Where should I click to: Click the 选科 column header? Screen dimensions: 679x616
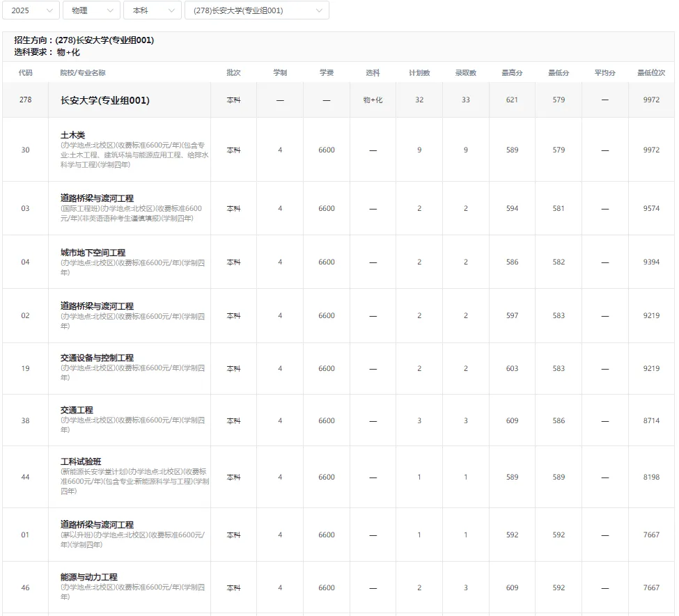point(373,72)
